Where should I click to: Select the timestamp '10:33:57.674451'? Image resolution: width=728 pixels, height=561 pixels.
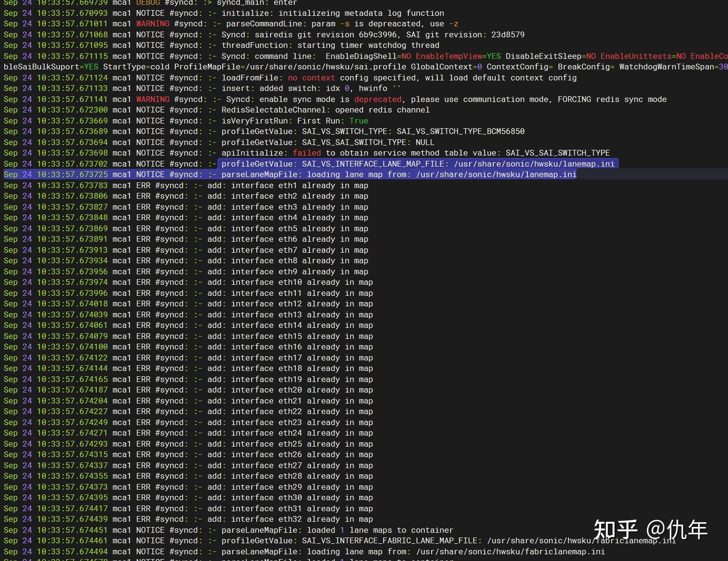(72, 530)
